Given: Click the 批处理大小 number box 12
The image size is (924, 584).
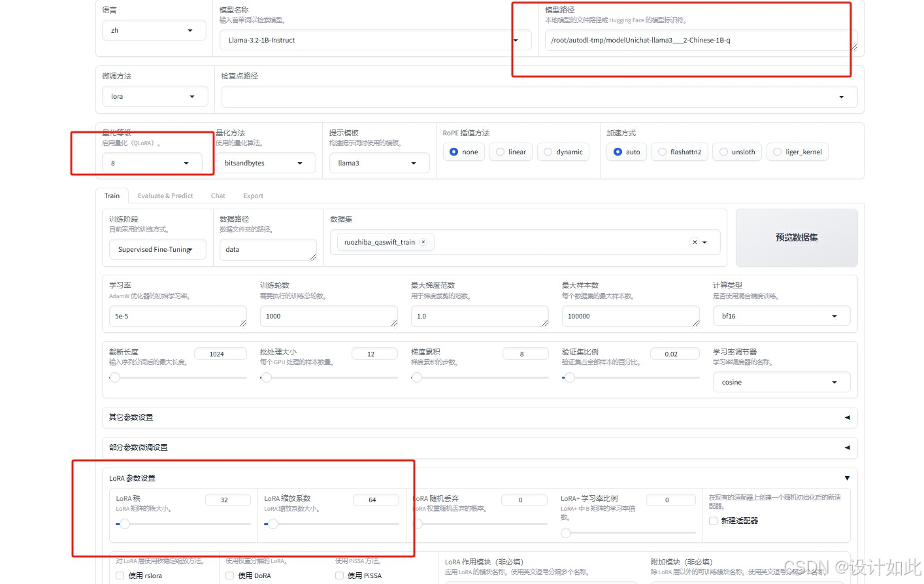Looking at the screenshot, I should 374,354.
